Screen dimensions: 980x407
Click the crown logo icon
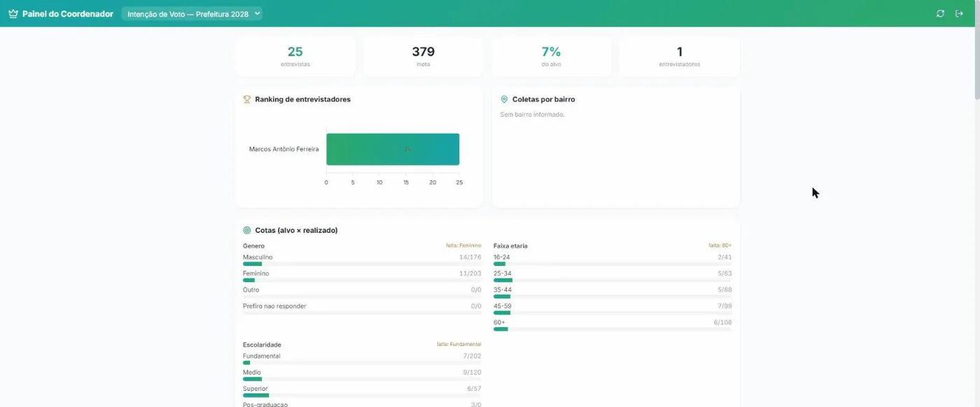click(13, 13)
